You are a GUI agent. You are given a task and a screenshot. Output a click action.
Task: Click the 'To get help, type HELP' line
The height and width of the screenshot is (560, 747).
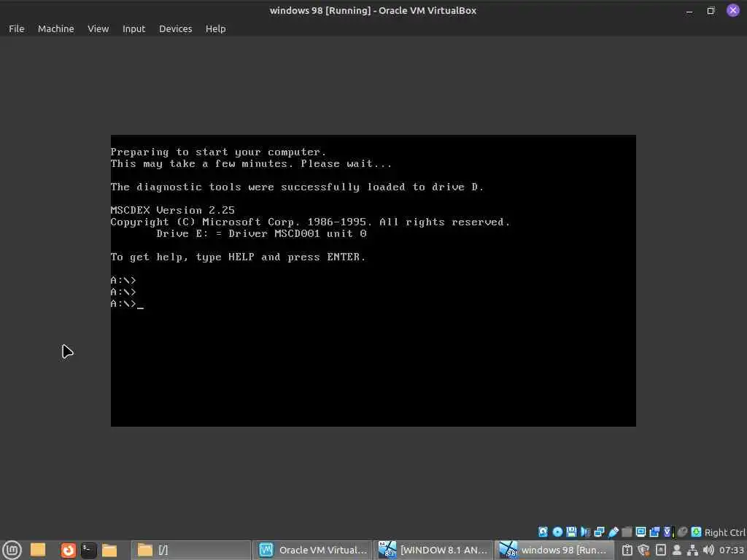tap(238, 257)
